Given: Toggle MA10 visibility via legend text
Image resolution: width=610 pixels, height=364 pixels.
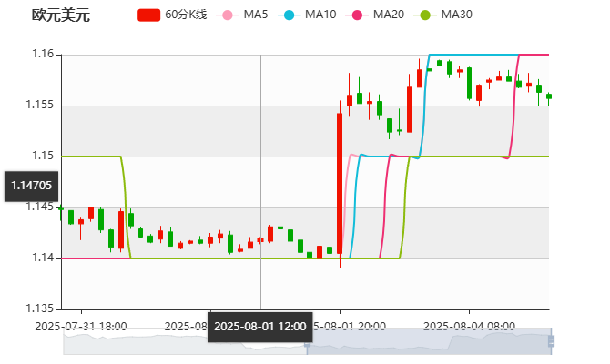Looking at the screenshot, I should click(x=320, y=15).
